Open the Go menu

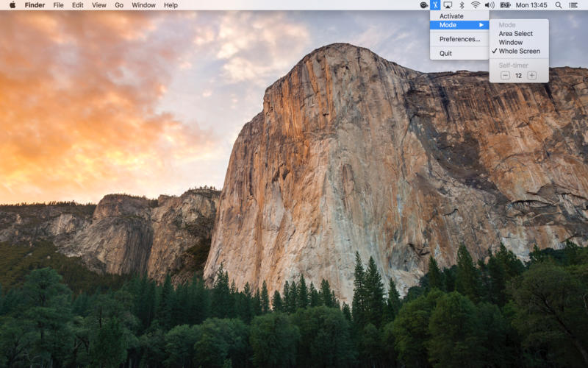pos(119,5)
